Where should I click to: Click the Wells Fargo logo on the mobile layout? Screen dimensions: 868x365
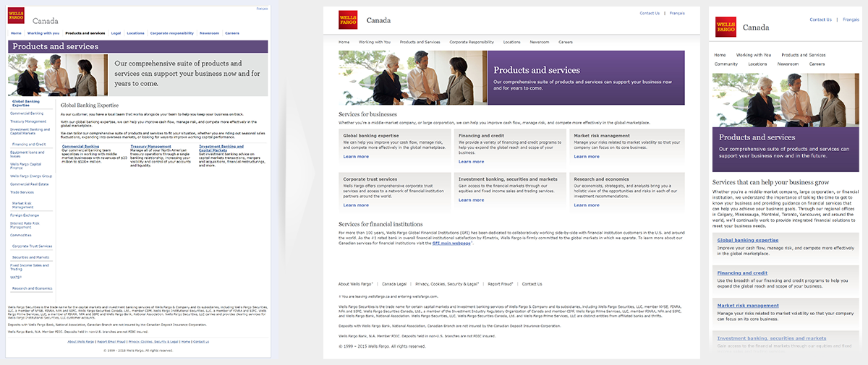point(726,27)
